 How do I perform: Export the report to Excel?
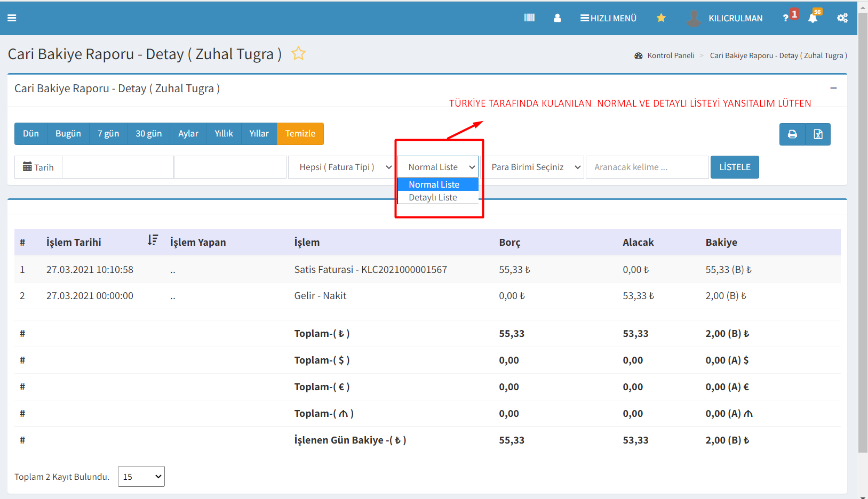pos(818,134)
